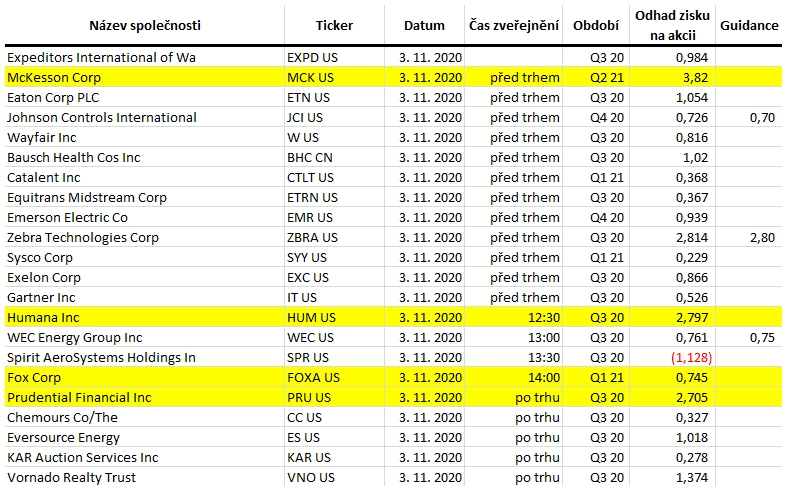
Task: Select the Vornado Realty Trust cell
Action: (x=145, y=477)
